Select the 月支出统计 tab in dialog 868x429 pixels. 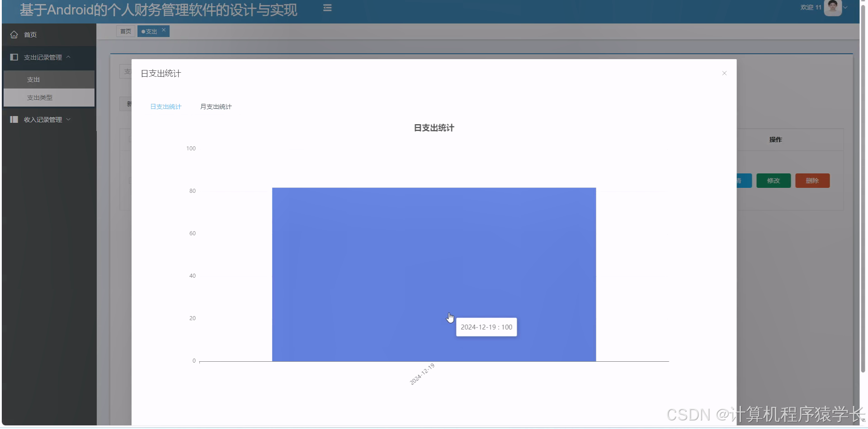click(216, 107)
